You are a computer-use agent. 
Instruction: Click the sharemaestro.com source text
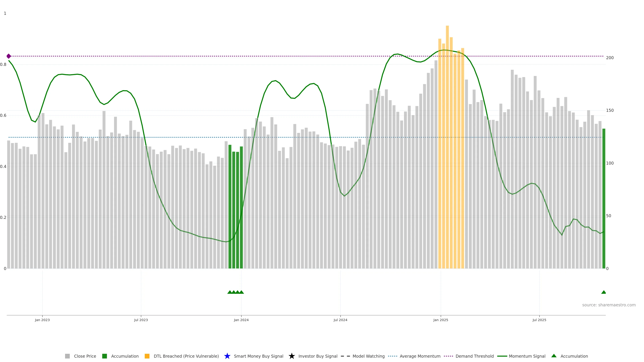[609, 305]
